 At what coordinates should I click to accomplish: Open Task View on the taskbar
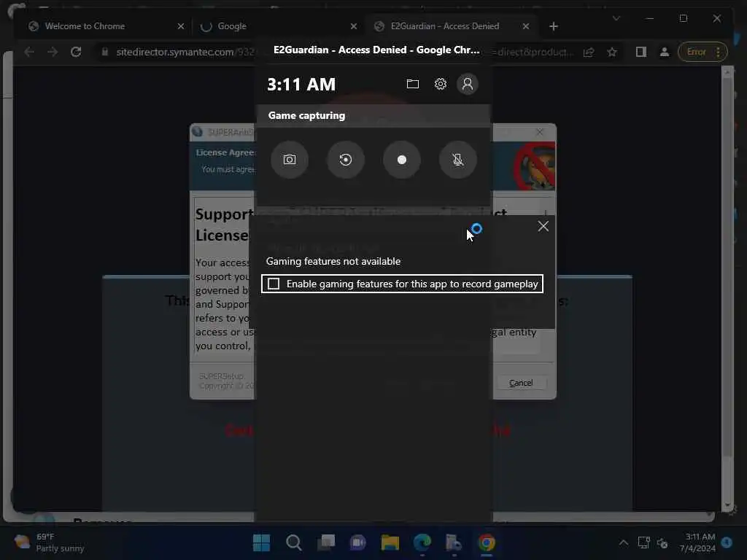coord(326,542)
